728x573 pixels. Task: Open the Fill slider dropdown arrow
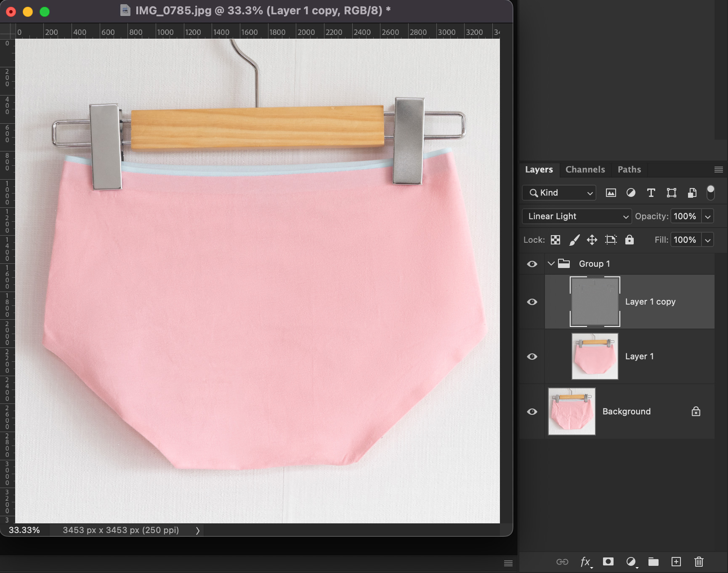point(708,240)
